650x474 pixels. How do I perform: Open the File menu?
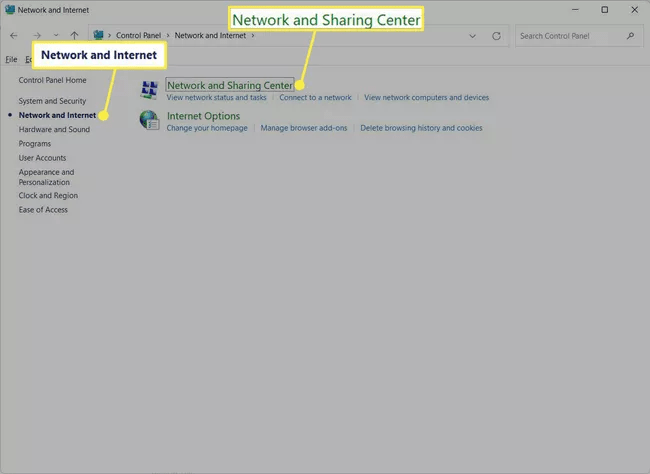click(11, 59)
